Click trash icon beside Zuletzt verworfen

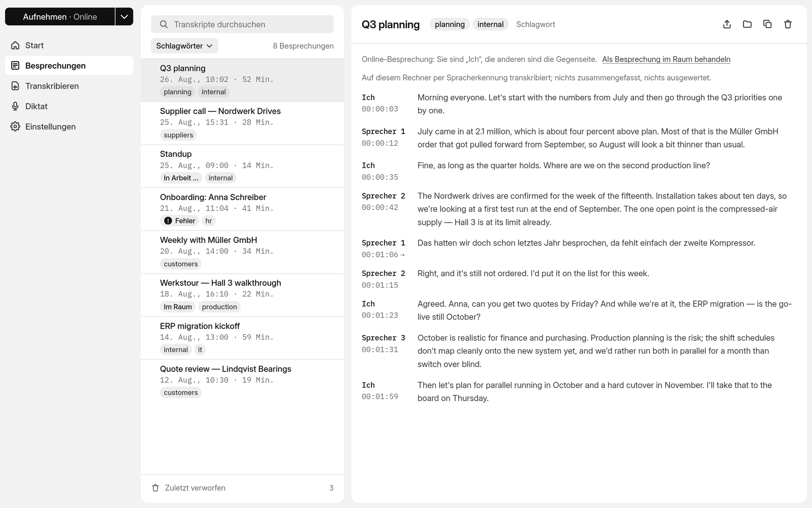coord(155,488)
